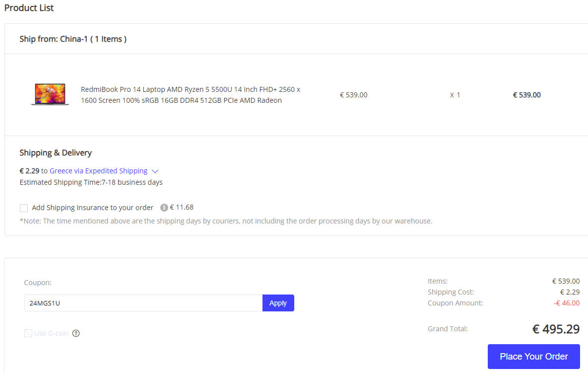This screenshot has height=372, width=588.
Task: Click the Product List heading
Action: (29, 8)
